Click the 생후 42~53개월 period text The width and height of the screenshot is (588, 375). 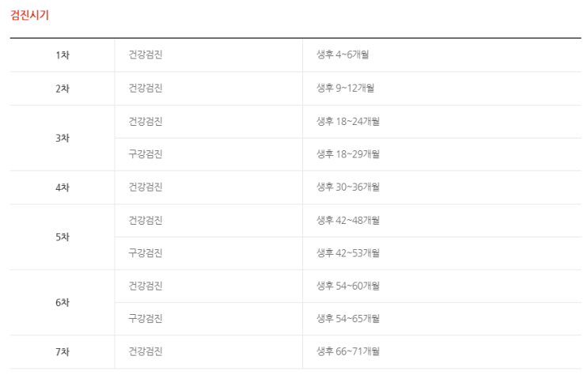click(x=348, y=253)
